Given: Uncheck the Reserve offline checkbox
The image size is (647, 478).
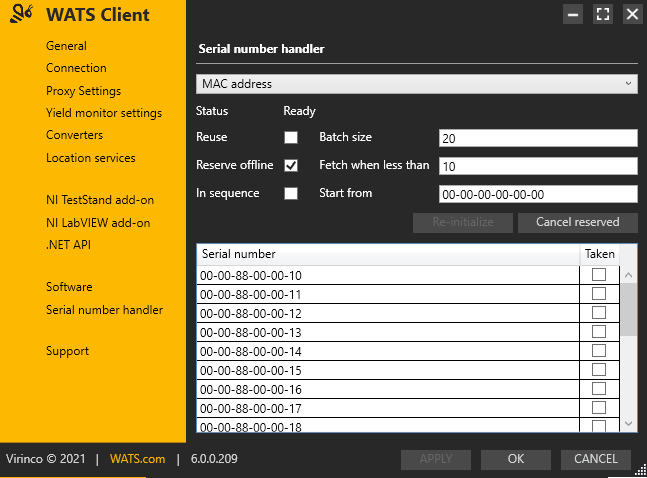Looking at the screenshot, I should 291,166.
